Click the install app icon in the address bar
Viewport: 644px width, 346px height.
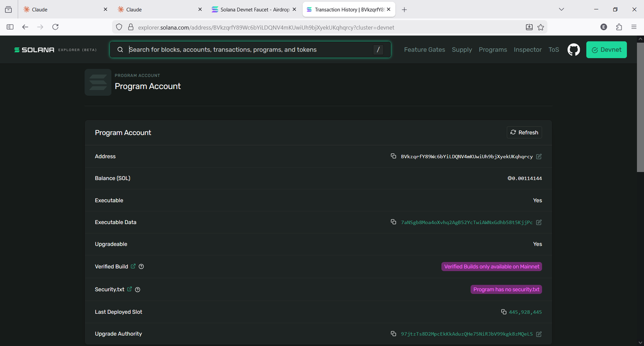click(x=529, y=27)
